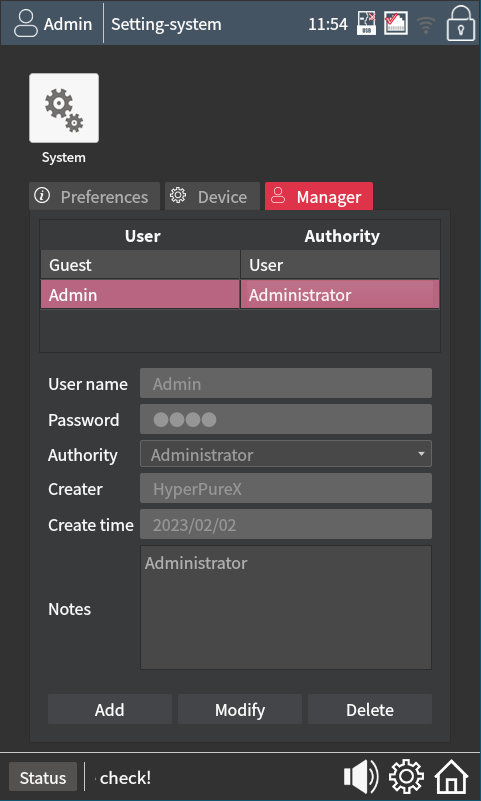Select the Manager tab

click(319, 196)
